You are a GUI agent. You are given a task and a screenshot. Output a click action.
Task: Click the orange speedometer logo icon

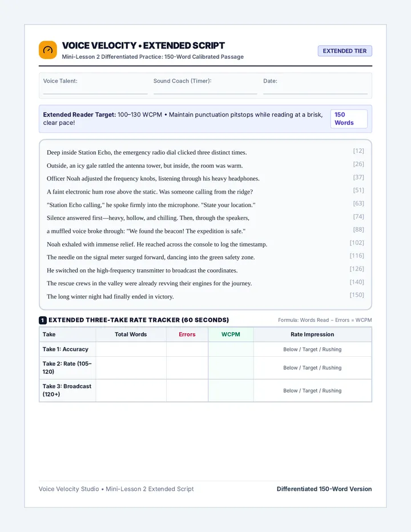[48, 50]
